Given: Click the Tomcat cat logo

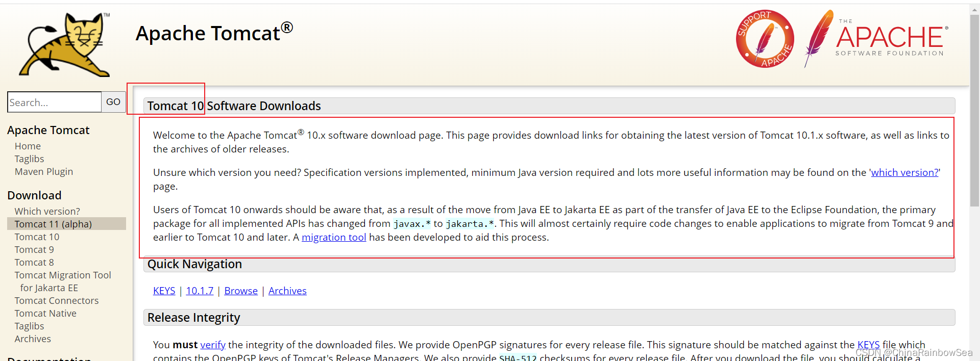Looking at the screenshot, I should click(65, 45).
